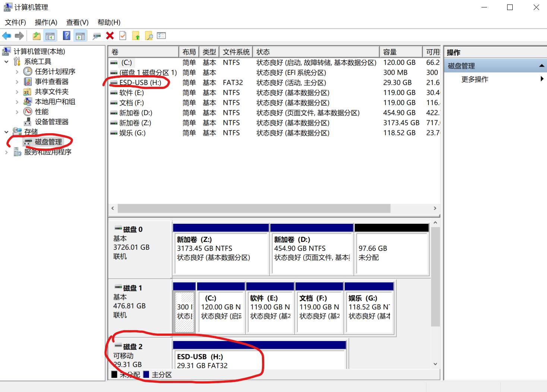Click the 事件查看器 log book icon

(28, 82)
